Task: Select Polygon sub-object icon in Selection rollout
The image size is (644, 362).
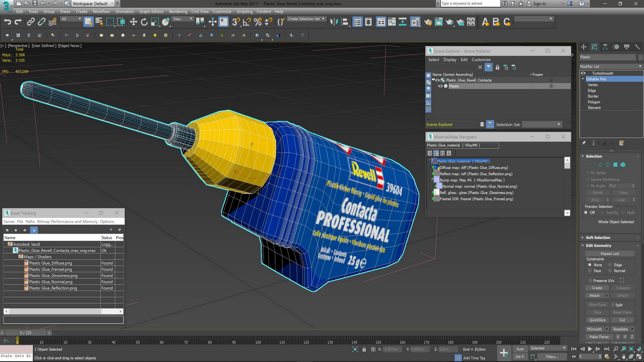Action: [615, 165]
